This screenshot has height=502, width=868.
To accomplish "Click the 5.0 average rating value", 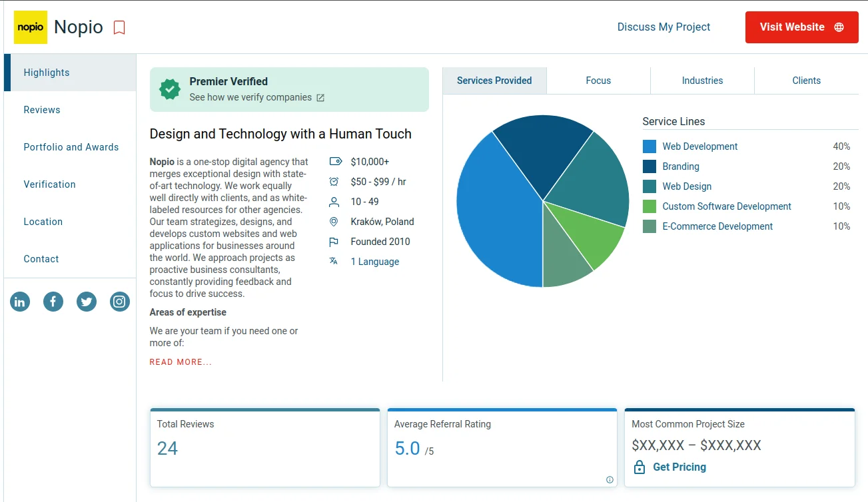I will click(407, 449).
